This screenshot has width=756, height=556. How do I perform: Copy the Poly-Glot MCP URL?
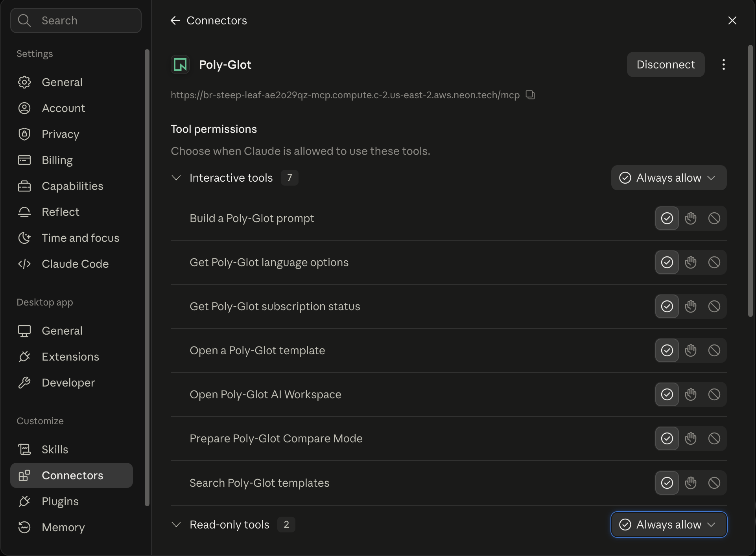[x=530, y=95]
